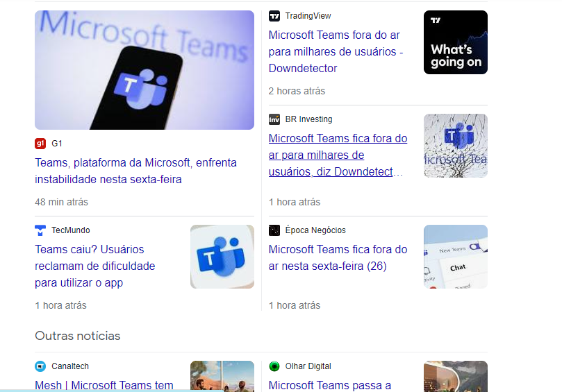Click the BR Investing favicon icon
Screen dimensions: 562x392
point(274,119)
